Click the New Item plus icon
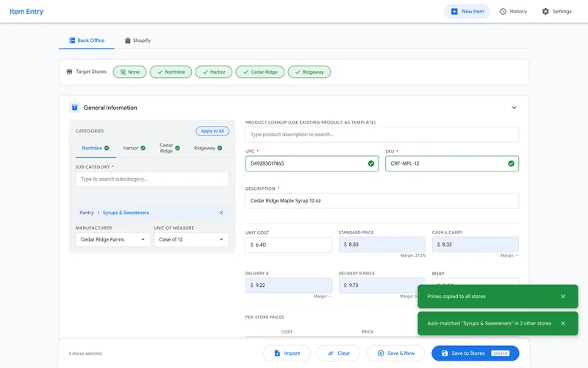 pos(454,11)
